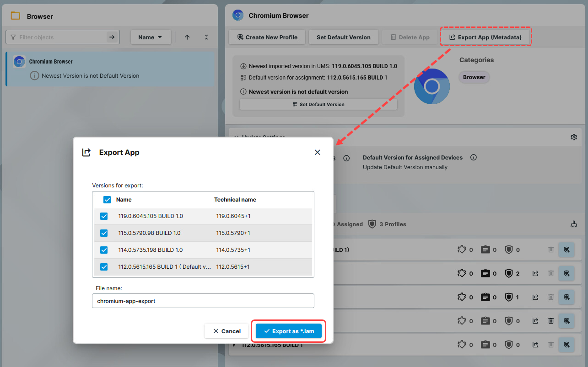
Task: Click Export as *.iam
Action: [x=288, y=331]
